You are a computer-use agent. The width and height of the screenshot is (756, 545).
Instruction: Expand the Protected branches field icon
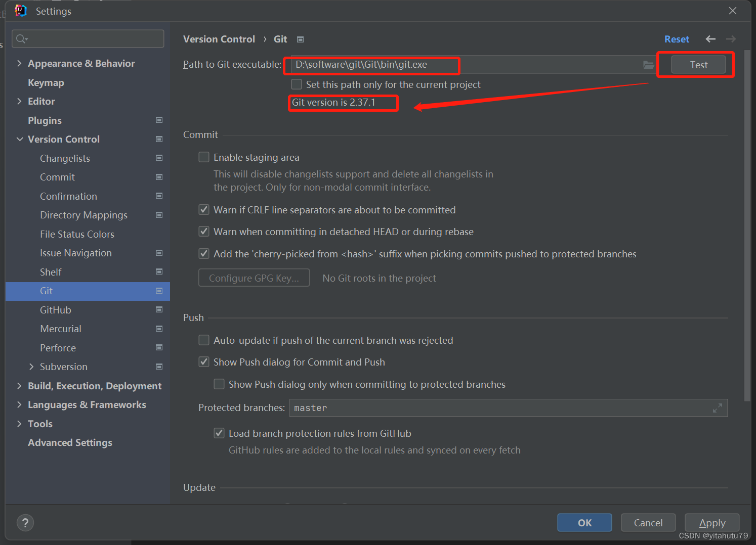[x=718, y=408]
